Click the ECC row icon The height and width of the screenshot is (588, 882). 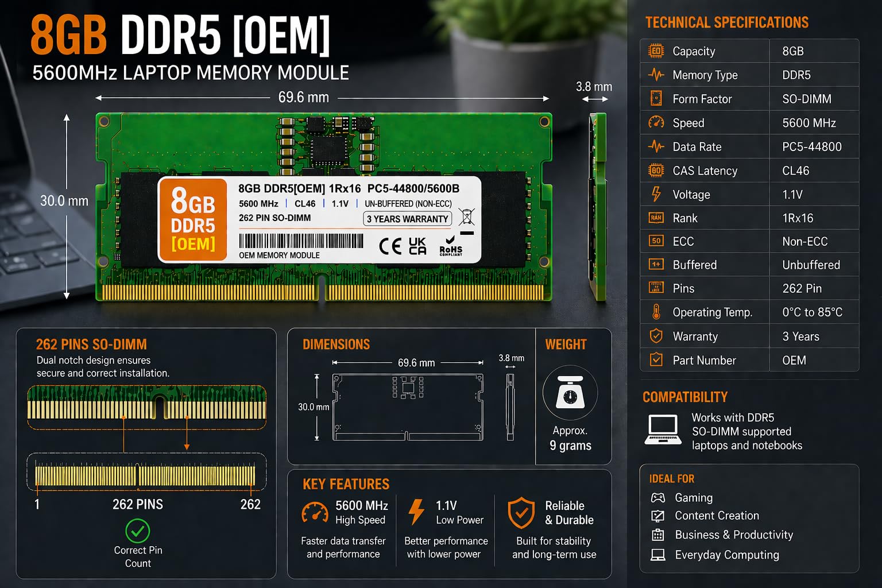tap(656, 241)
